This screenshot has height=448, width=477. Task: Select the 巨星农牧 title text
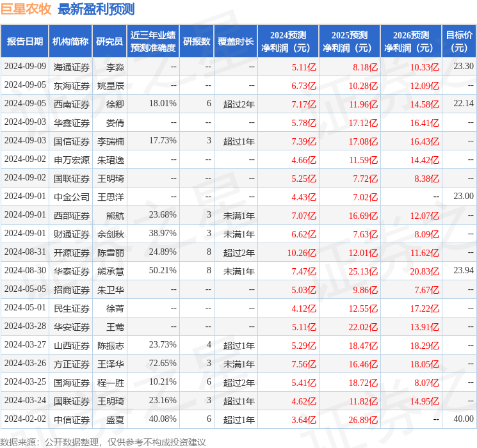click(x=26, y=9)
